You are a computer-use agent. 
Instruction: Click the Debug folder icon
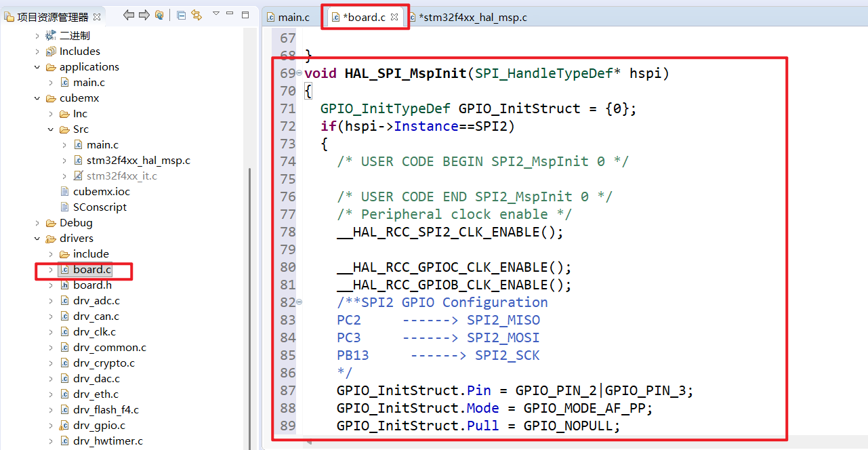51,223
